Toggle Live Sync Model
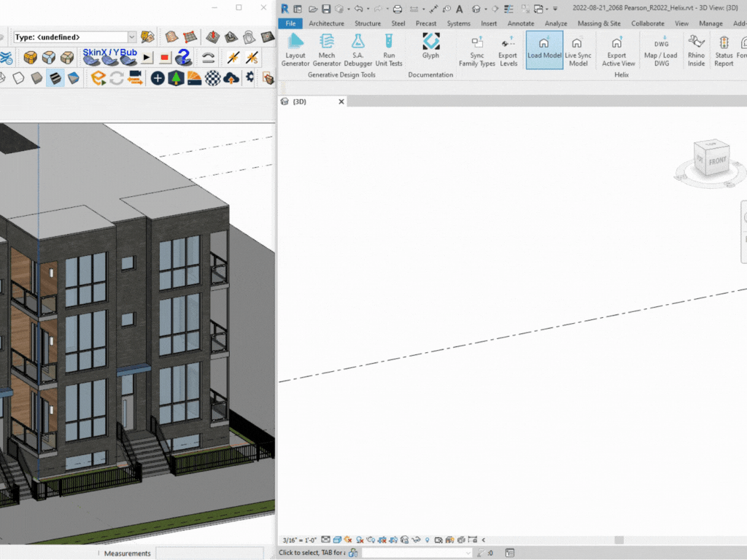The width and height of the screenshot is (747, 560). click(x=578, y=50)
